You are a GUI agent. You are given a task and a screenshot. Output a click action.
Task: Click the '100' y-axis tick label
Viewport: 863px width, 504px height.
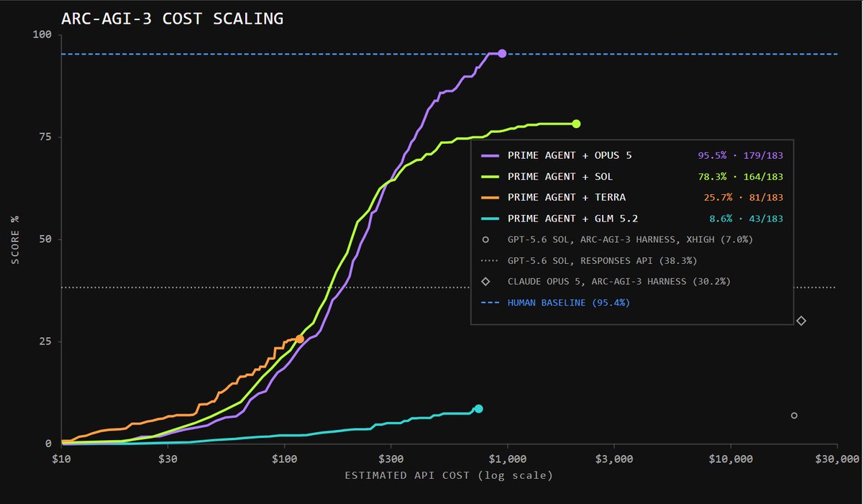43,35
